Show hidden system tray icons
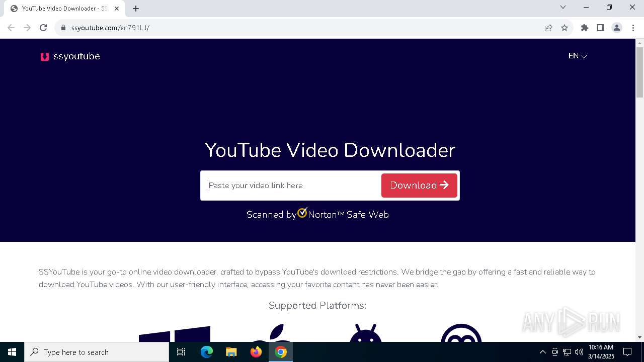 tap(542, 352)
